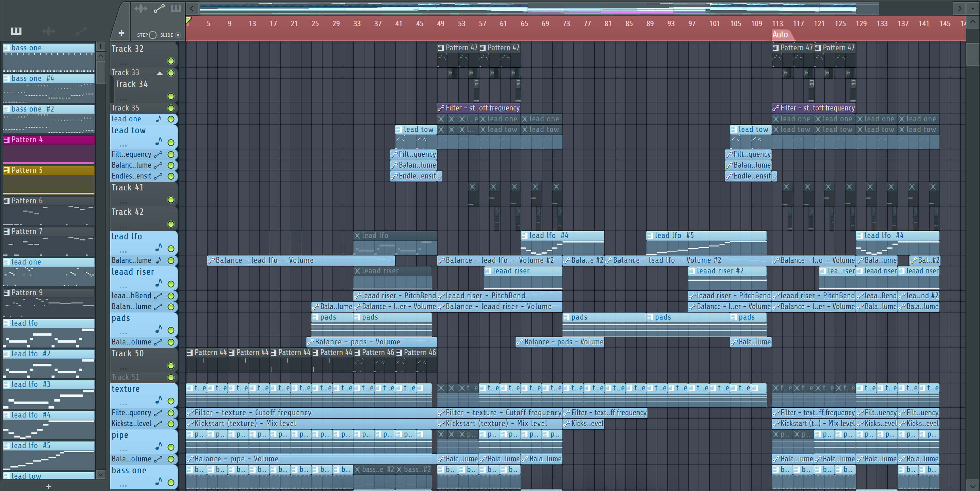Image resolution: width=980 pixels, height=491 pixels.
Task: Mute Track 32 with green LED
Action: 171,61
